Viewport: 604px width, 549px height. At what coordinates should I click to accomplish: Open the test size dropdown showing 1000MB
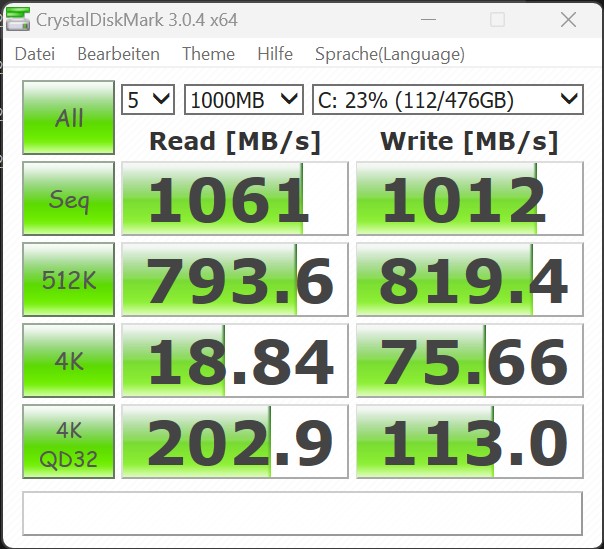point(244,100)
